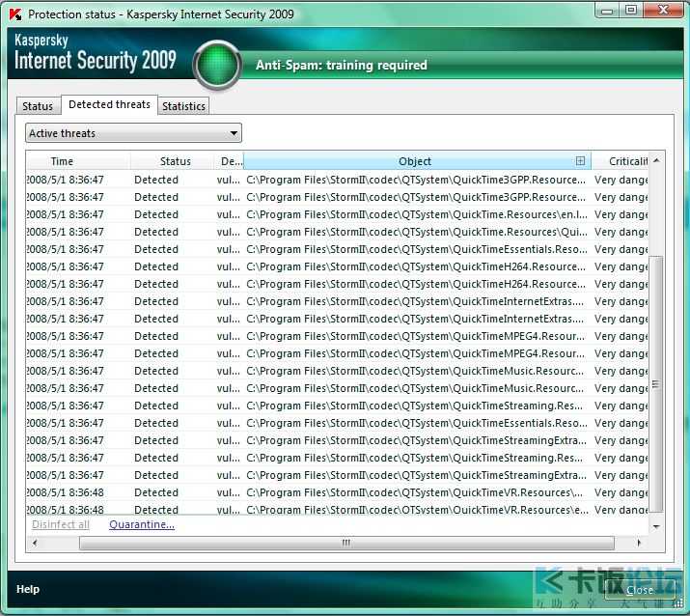The image size is (690, 616).
Task: Click vul... cell in QuickTime.Resources\Qui... row
Action: 229,232
